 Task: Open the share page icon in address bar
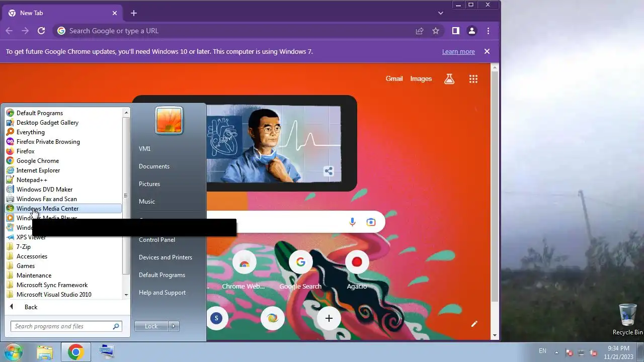pyautogui.click(x=420, y=31)
